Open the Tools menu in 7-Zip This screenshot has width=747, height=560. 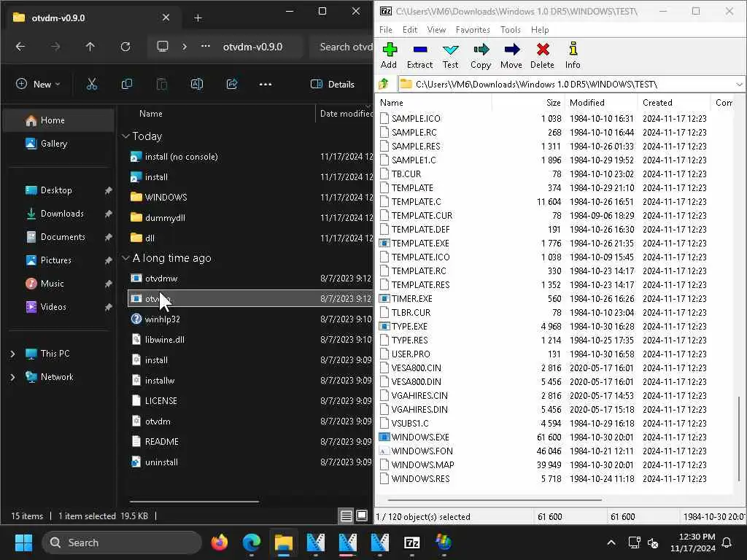pos(510,29)
